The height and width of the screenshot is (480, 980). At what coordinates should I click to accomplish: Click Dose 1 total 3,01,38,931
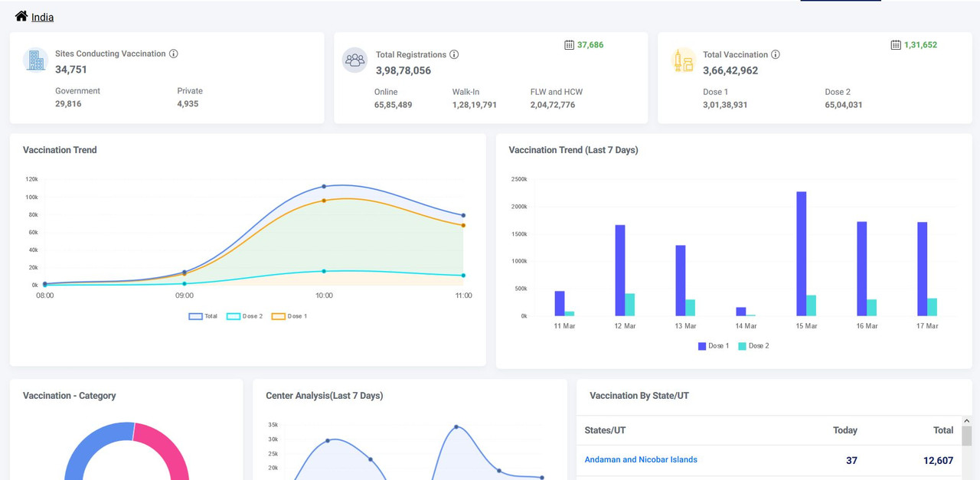[725, 105]
